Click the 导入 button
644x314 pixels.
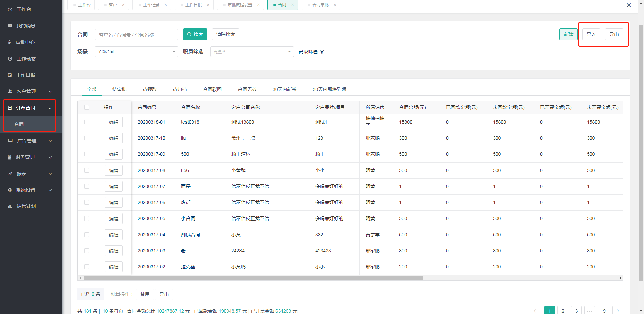point(591,34)
